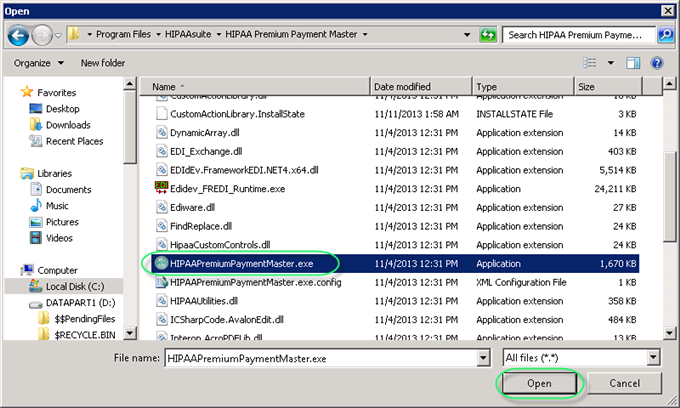Click the Downloads folder in Favorites
Screen dimensions: 680x408
point(67,125)
